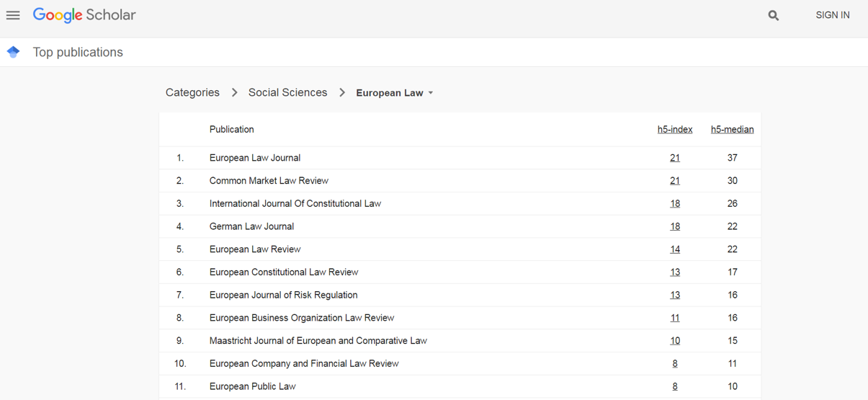Expand the European Law subcategory dropdown
868x400 pixels.
point(395,93)
